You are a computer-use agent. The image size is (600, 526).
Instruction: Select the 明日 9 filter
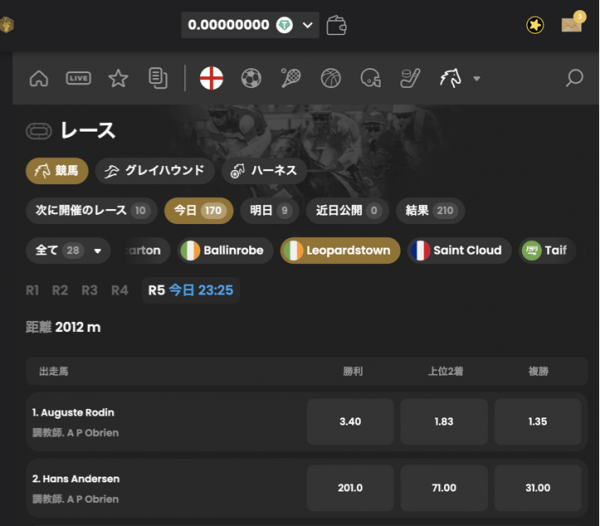click(269, 210)
